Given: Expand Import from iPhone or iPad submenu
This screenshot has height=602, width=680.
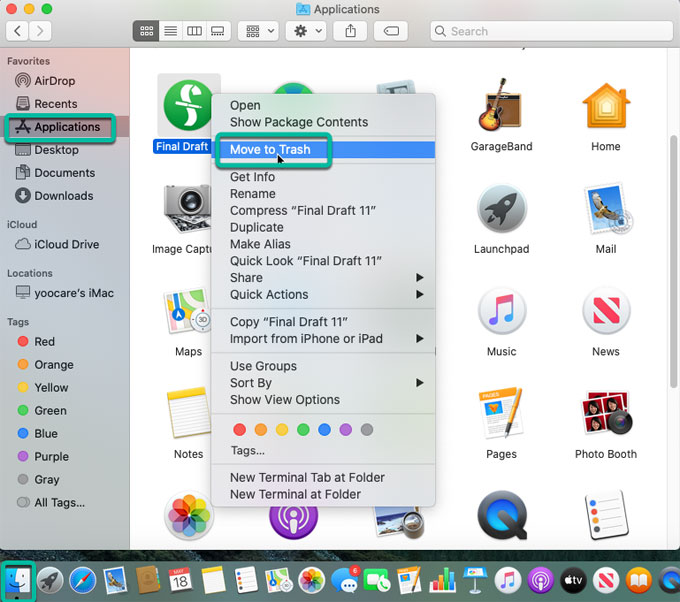Looking at the screenshot, I should coord(323,339).
